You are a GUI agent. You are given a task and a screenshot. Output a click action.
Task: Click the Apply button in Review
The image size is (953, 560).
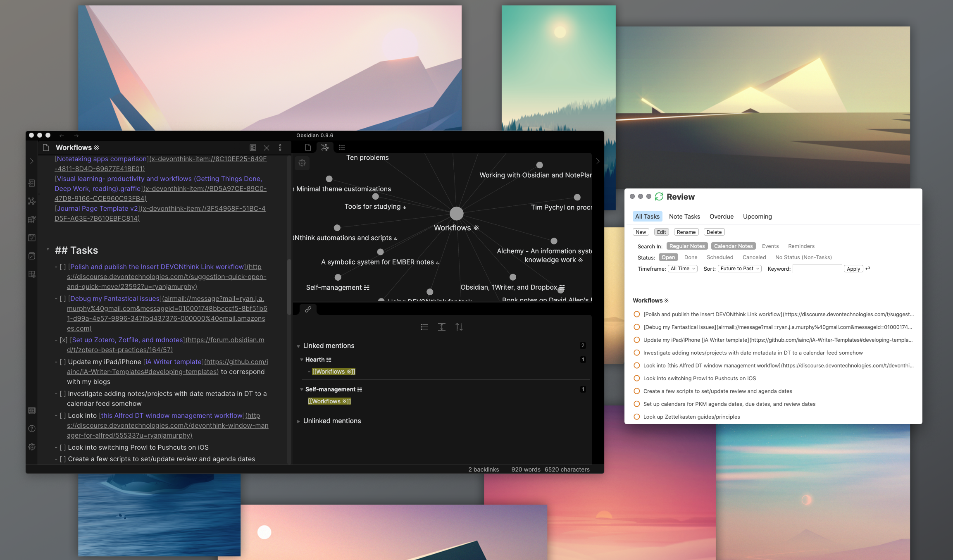pyautogui.click(x=853, y=269)
